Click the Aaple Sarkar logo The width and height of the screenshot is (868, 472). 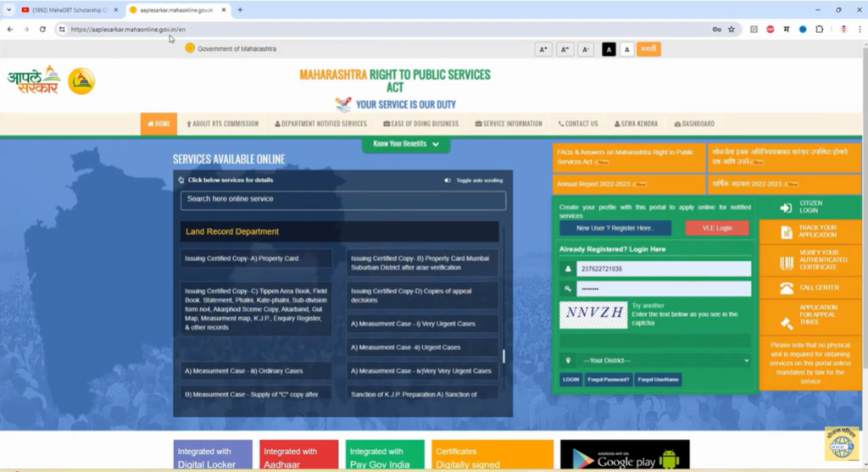coord(34,81)
